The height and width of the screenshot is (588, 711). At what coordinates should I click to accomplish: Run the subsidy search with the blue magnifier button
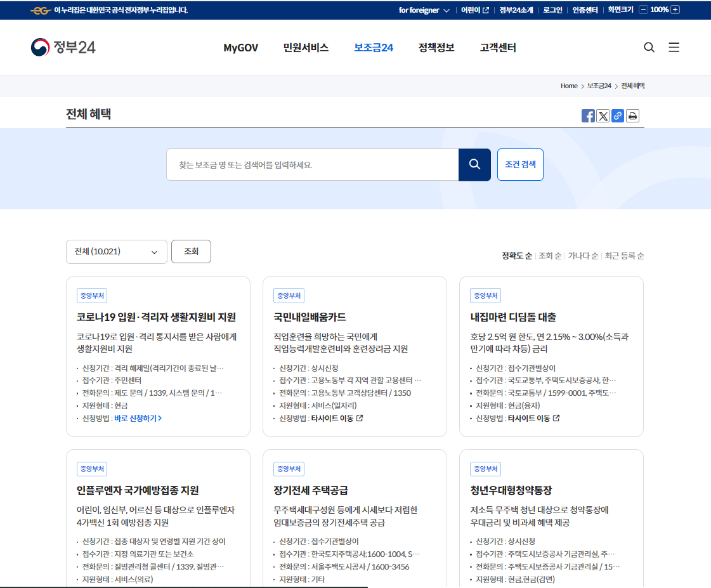pyautogui.click(x=474, y=164)
